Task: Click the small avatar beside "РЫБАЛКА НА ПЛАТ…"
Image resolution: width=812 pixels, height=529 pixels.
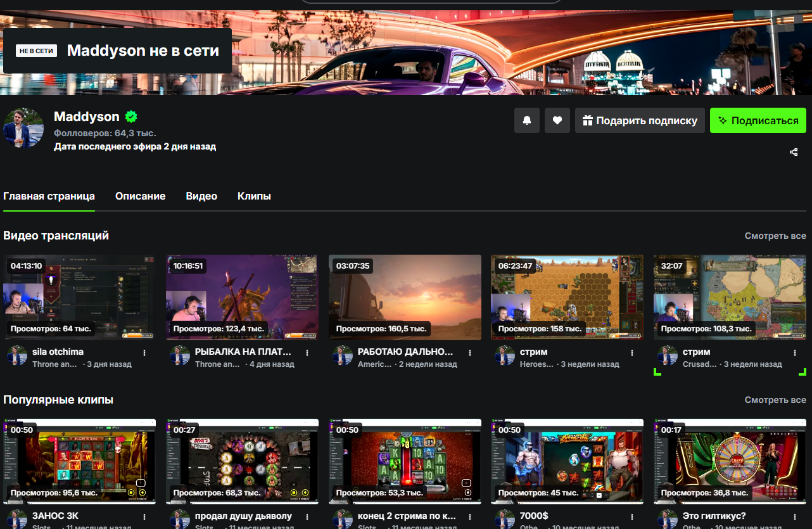Action: point(180,355)
